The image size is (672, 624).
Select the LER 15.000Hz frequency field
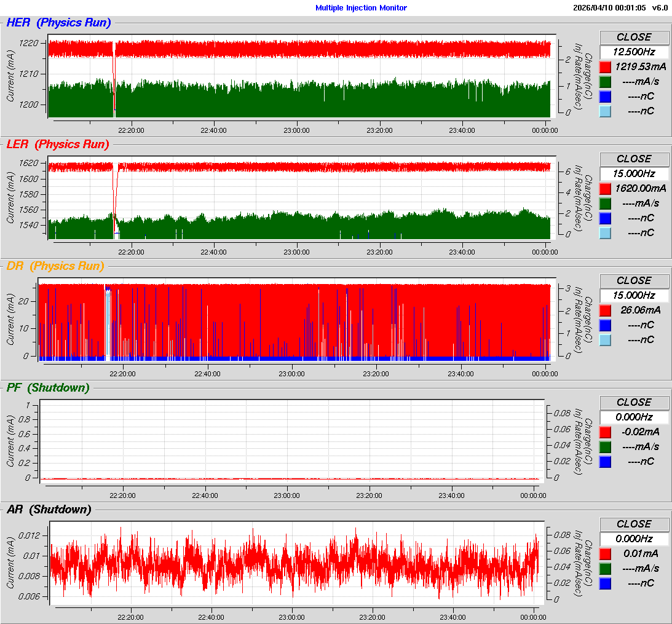pyautogui.click(x=634, y=174)
